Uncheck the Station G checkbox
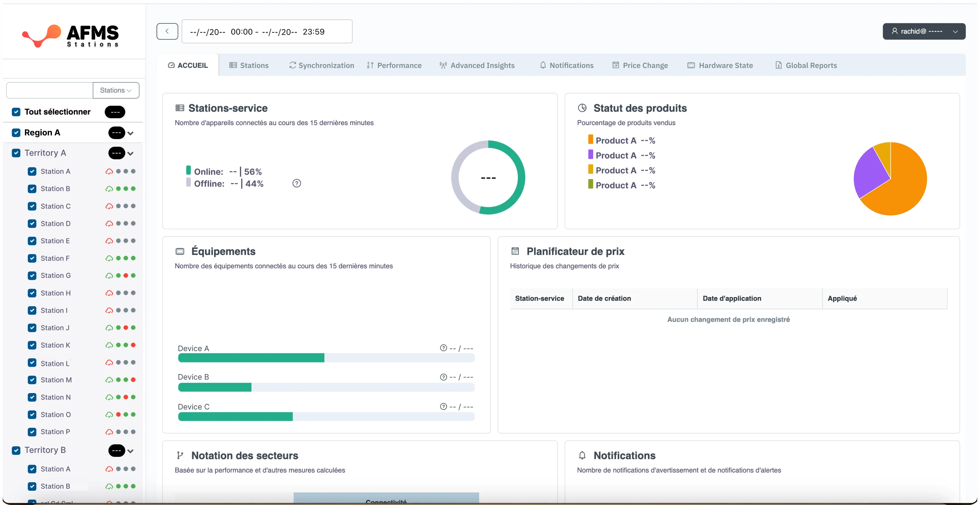Screen dimensions: 980x505 pyautogui.click(x=32, y=276)
